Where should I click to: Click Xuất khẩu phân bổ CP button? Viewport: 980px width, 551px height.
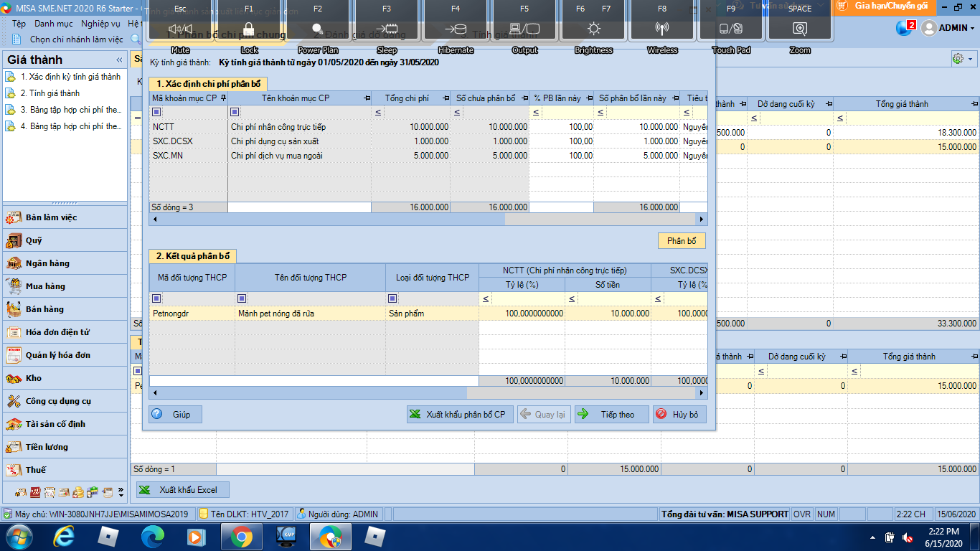click(x=460, y=414)
